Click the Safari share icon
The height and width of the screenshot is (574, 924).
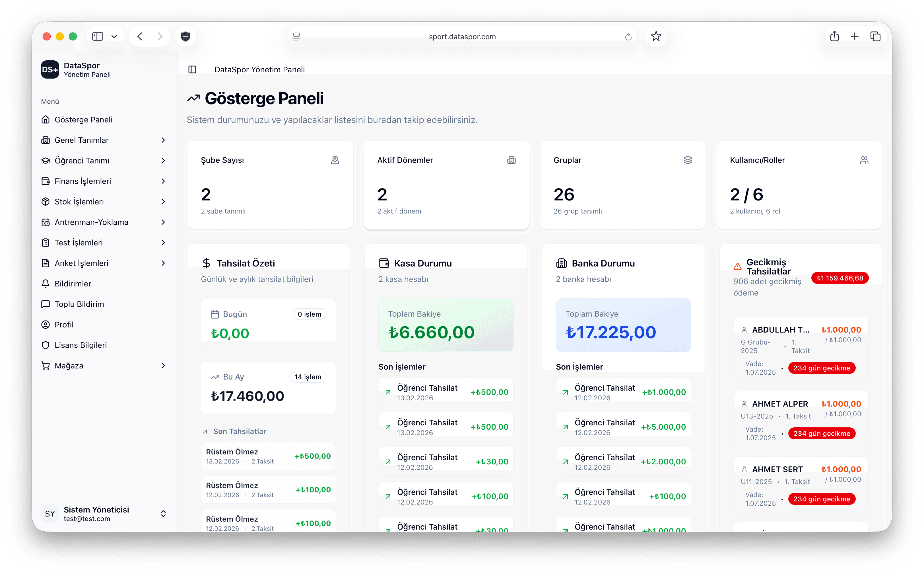click(x=834, y=36)
